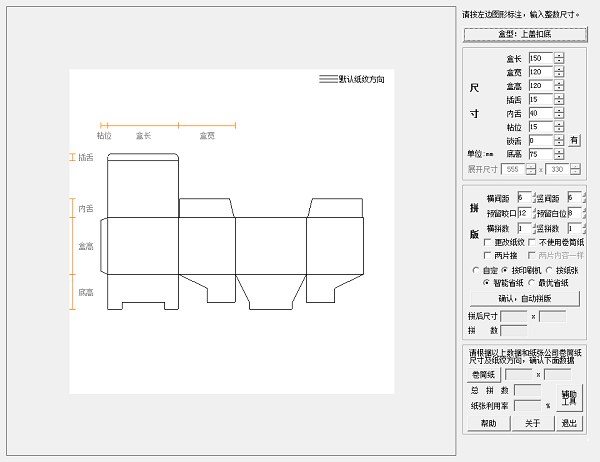Screen dimensions: 600x462
Task: Click into the 内舌 value field
Action: pos(539,113)
